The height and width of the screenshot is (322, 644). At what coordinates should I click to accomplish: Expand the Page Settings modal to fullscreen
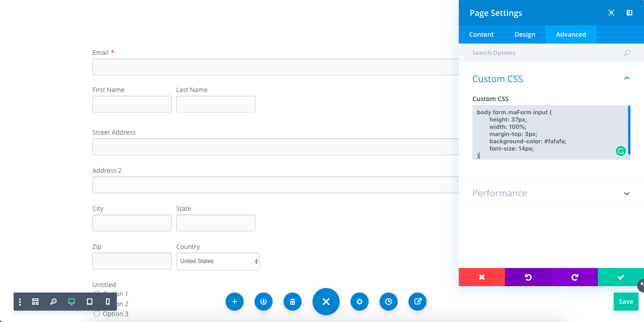click(611, 13)
